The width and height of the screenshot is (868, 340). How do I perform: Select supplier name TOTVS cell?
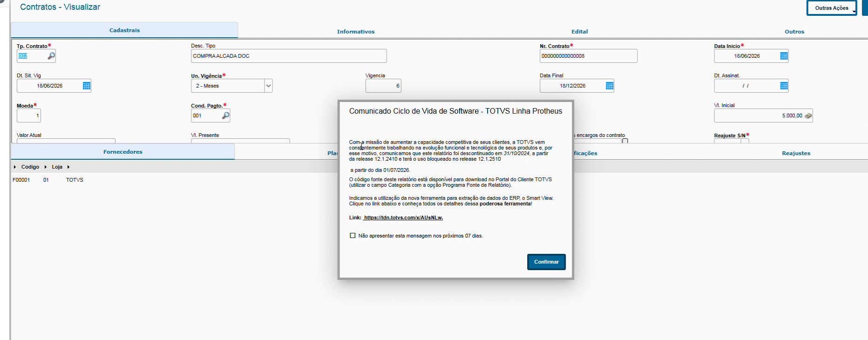click(x=75, y=180)
